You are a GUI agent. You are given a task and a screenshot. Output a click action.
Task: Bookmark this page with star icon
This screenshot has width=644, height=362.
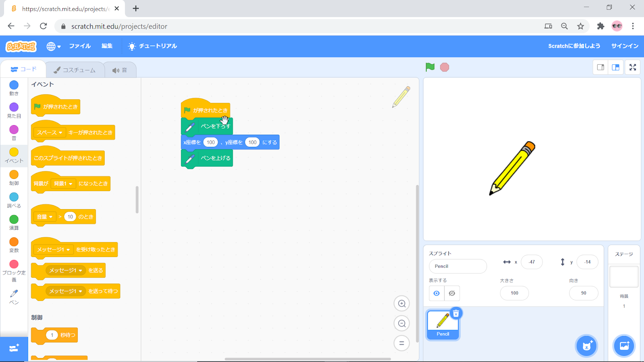coord(580,26)
